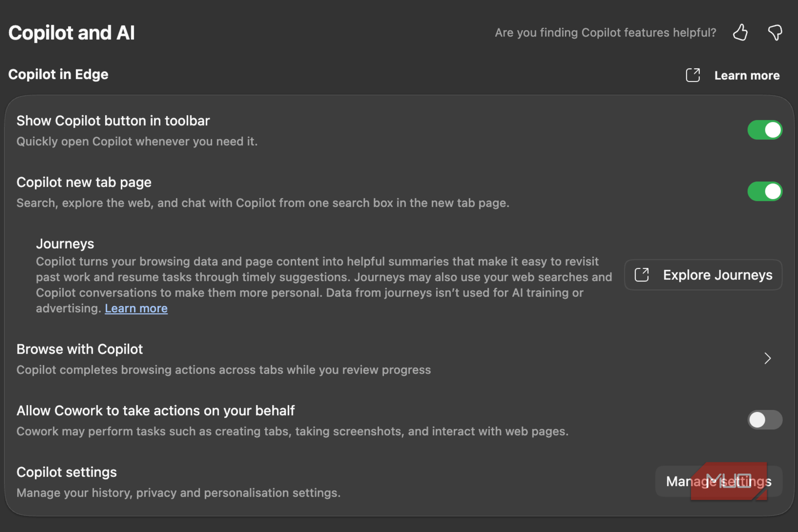The width and height of the screenshot is (798, 532).
Task: Open the Learn more link for Copilot in Edge
Action: coord(747,75)
